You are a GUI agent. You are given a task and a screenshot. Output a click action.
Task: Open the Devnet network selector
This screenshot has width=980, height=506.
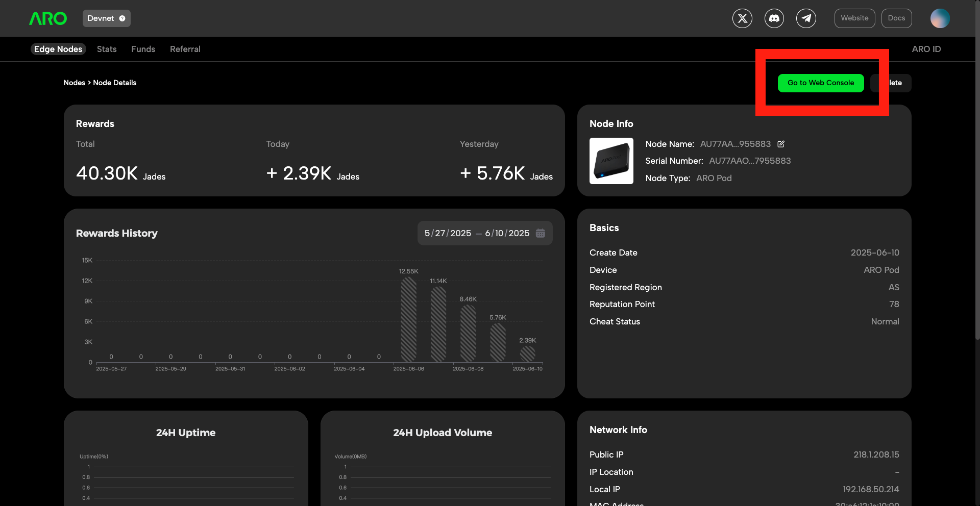[x=106, y=18]
